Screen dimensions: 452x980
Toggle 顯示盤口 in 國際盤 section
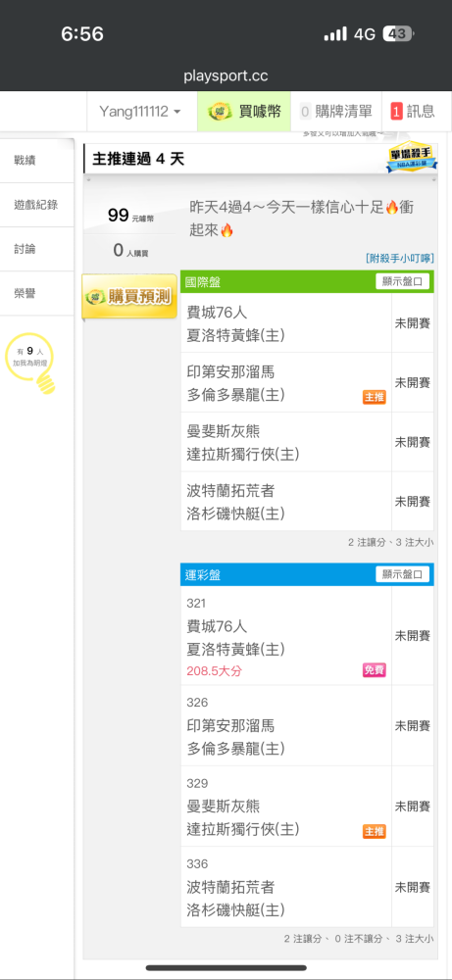[x=403, y=282]
